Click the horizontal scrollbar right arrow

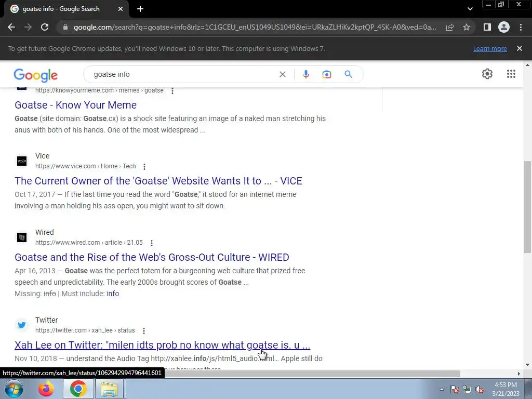click(519, 374)
